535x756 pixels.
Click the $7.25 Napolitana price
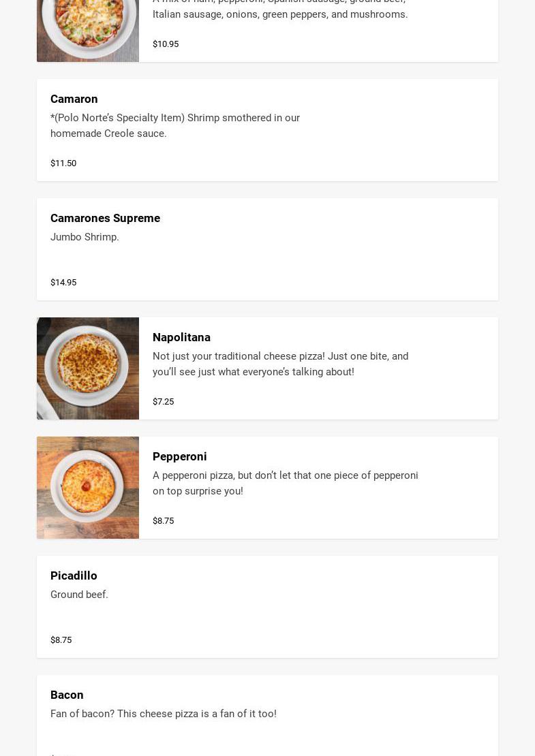click(x=163, y=401)
